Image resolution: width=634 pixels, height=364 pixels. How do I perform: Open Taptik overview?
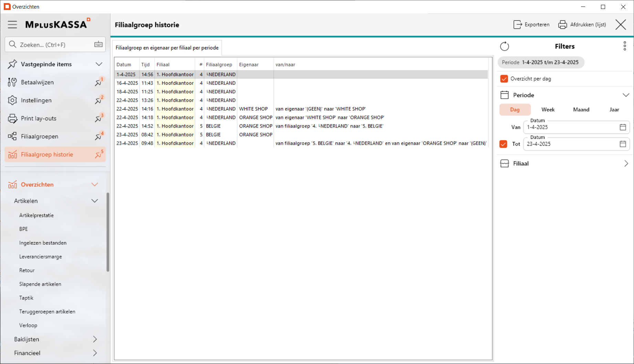(x=26, y=298)
